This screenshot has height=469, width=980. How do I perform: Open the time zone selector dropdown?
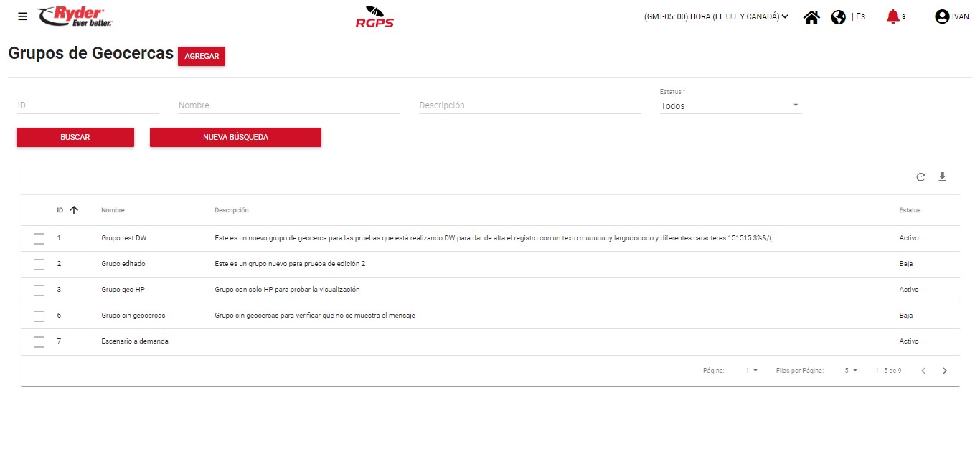click(x=716, y=16)
